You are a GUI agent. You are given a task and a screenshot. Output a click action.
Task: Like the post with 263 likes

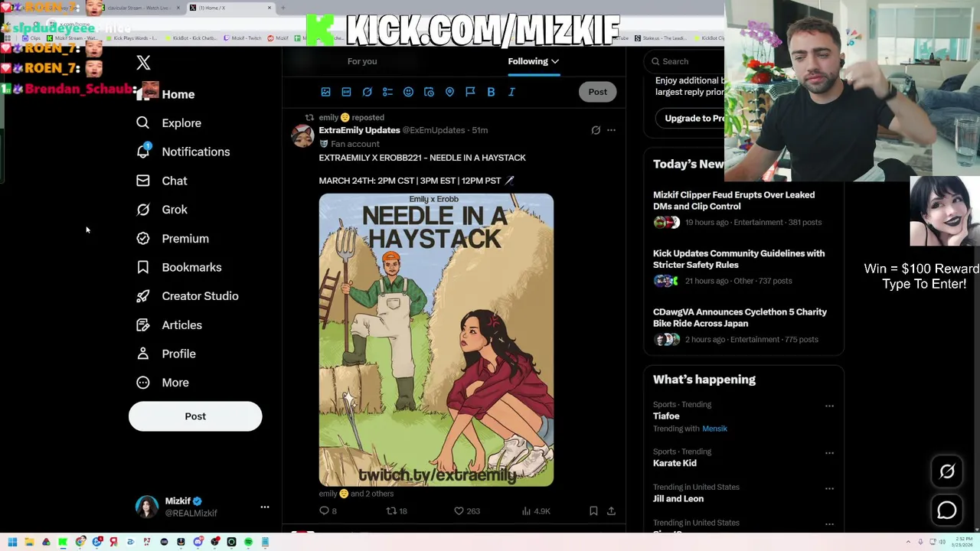tap(466, 510)
